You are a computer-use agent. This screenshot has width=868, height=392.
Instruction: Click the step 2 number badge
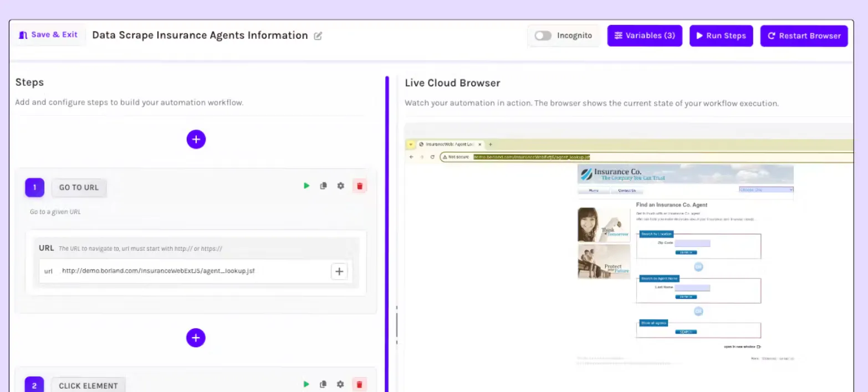pos(34,385)
